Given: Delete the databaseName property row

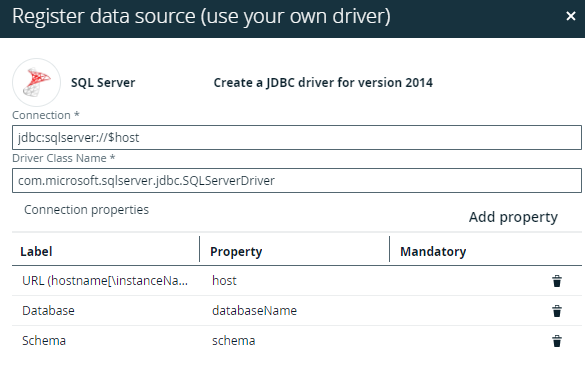Looking at the screenshot, I should coord(557,311).
